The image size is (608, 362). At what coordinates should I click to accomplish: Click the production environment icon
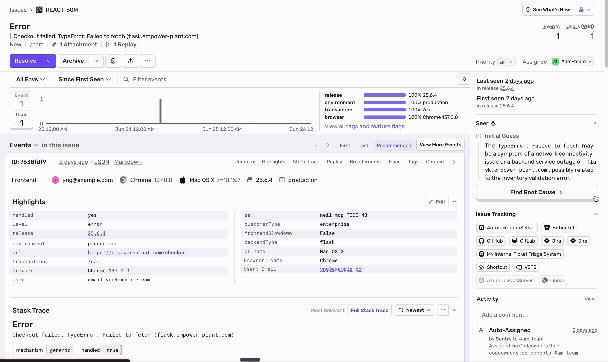pyautogui.click(x=282, y=180)
